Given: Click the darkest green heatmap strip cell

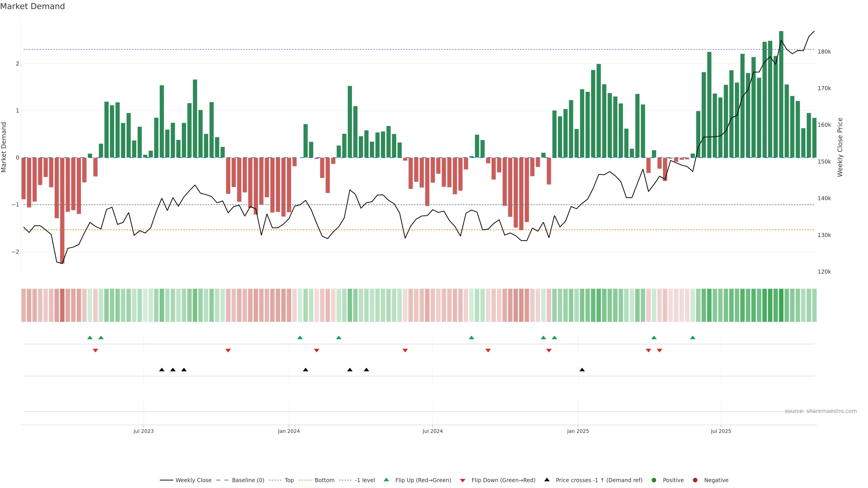Looking at the screenshot, I should point(781,305).
